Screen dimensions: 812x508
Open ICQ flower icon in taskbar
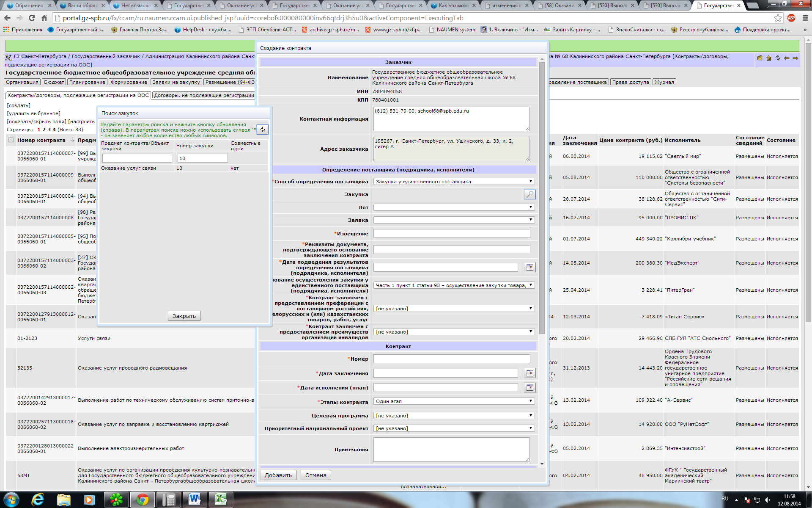[x=116, y=500]
